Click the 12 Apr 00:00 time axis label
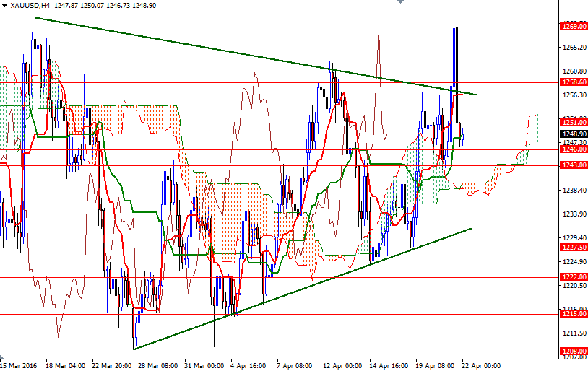 coord(342,366)
